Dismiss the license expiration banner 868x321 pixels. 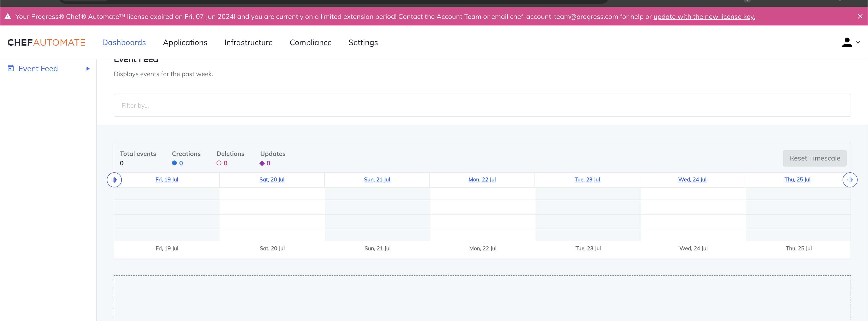(x=860, y=16)
